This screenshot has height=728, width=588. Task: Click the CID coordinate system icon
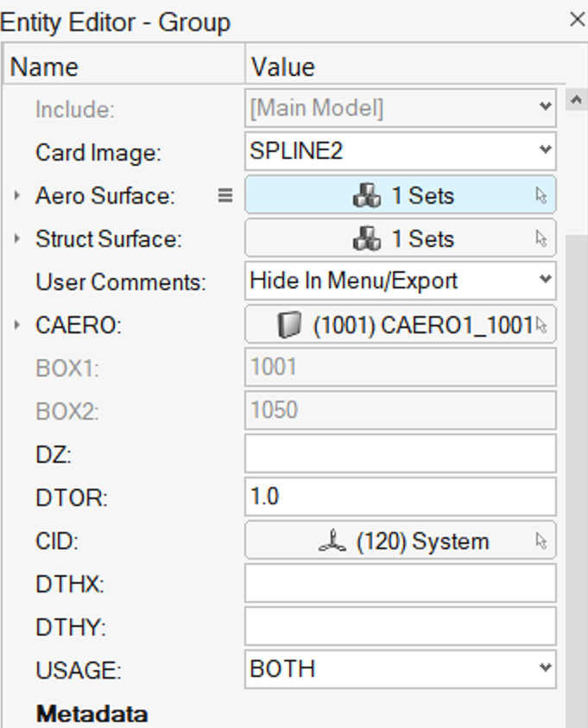(x=332, y=541)
